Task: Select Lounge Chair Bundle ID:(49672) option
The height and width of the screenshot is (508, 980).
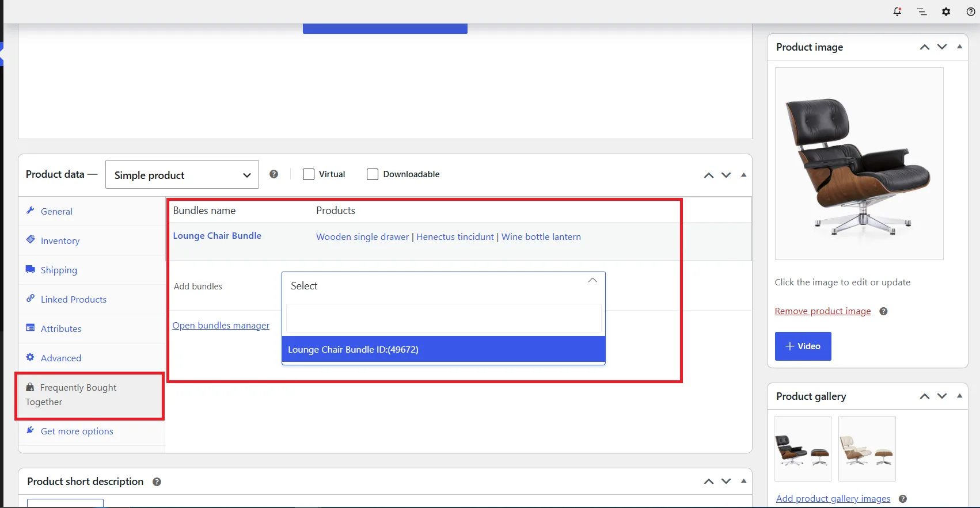Action: pos(443,349)
